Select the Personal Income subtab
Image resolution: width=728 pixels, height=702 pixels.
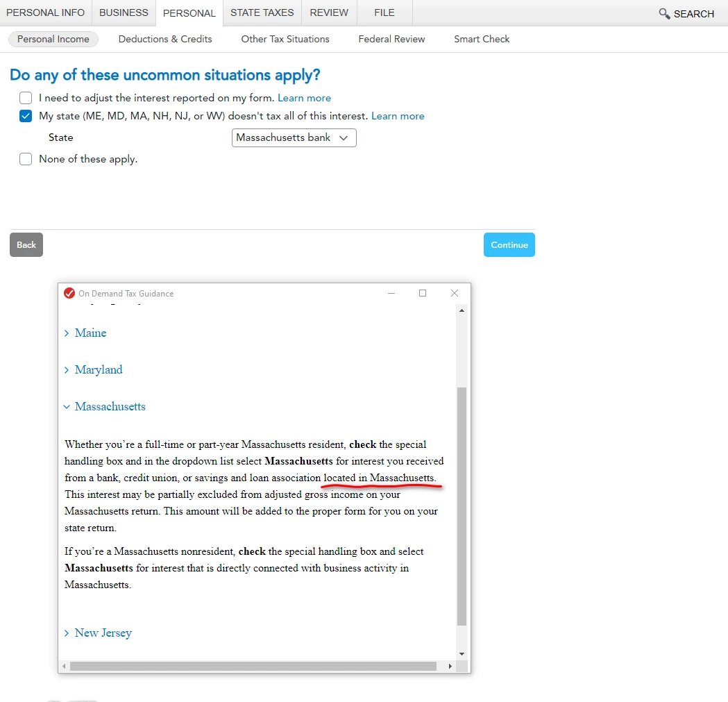click(x=53, y=39)
